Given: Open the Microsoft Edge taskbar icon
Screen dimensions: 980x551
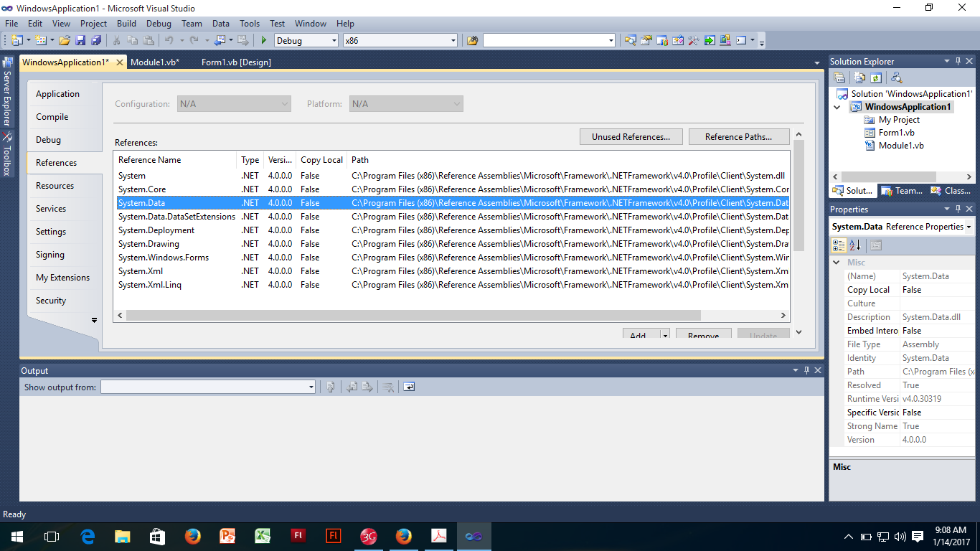Looking at the screenshot, I should click(x=87, y=536).
